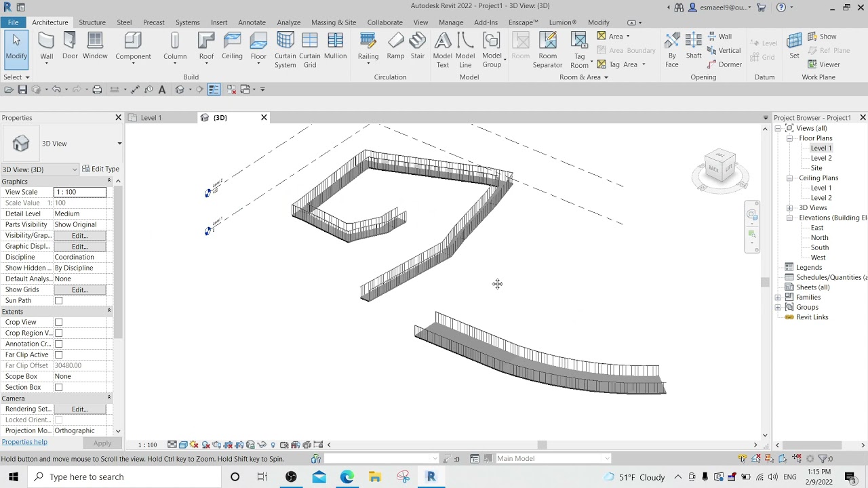The image size is (868, 488).
Task: Select the Room Separator tool
Action: click(x=547, y=50)
